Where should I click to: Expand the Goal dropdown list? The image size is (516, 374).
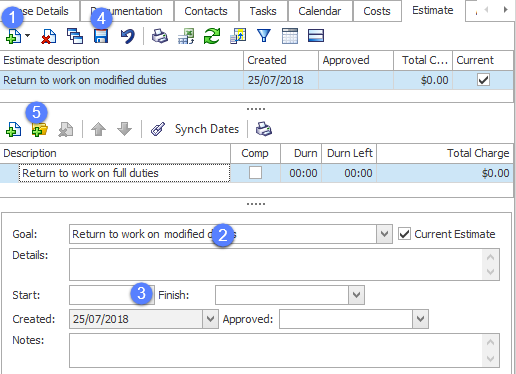[384, 234]
